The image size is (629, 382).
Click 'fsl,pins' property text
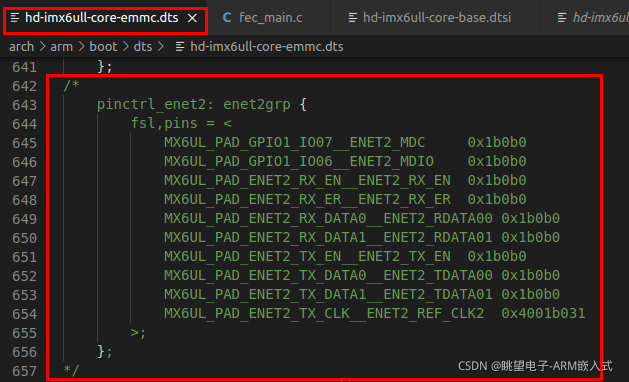point(164,123)
